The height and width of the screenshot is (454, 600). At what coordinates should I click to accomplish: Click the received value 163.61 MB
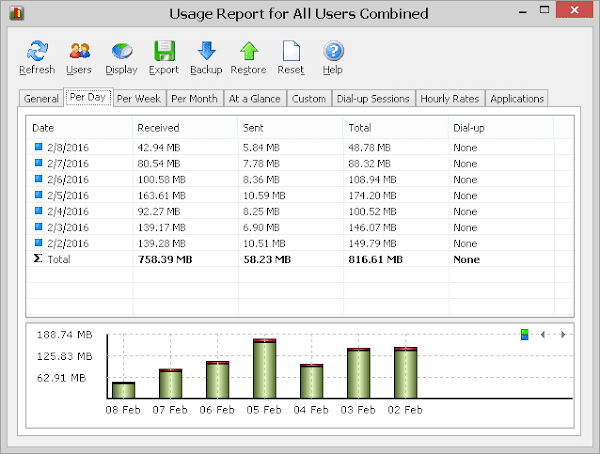(161, 196)
